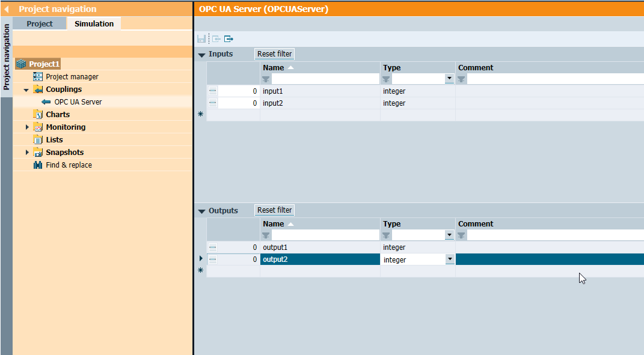Click the OPC UA Server coupling arrow icon
This screenshot has height=355, width=644.
pyautogui.click(x=46, y=102)
